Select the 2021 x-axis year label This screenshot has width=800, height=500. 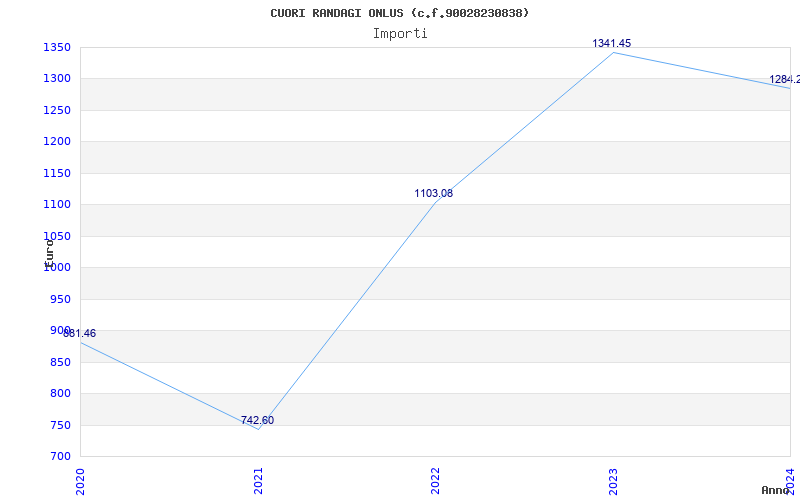point(258,481)
